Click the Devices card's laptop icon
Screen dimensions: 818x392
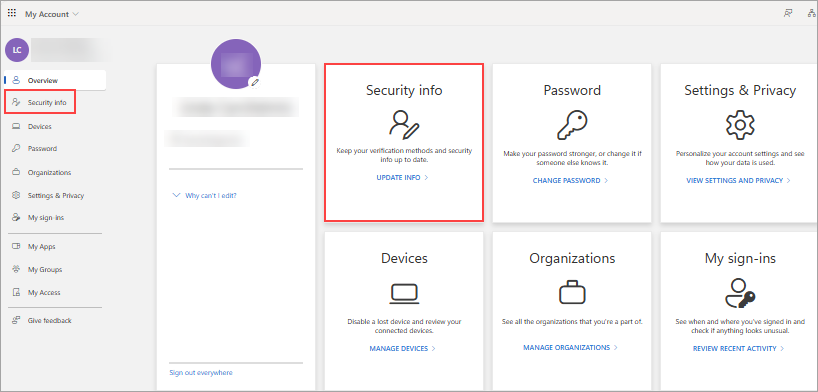[404, 294]
